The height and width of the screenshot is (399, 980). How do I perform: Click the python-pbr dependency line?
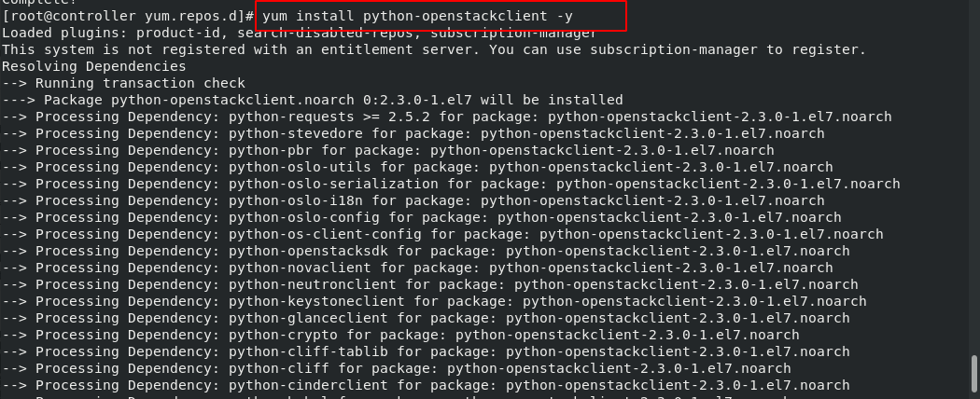point(388,150)
